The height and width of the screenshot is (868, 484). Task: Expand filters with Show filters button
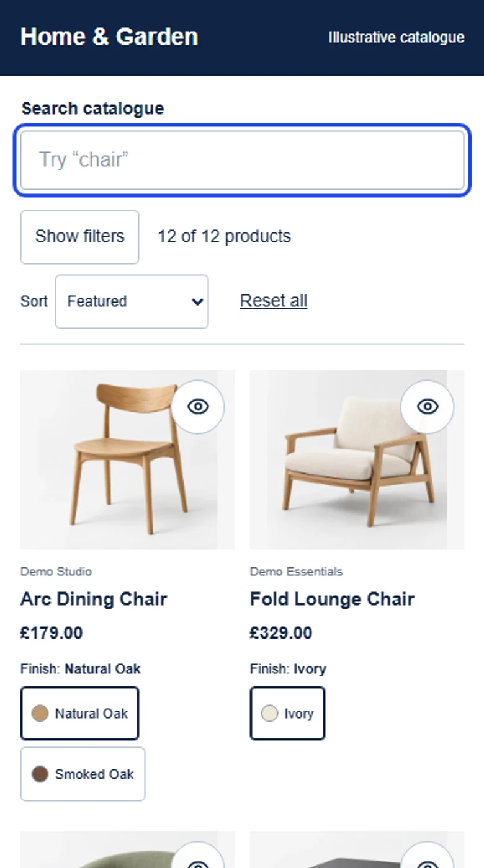coord(79,237)
